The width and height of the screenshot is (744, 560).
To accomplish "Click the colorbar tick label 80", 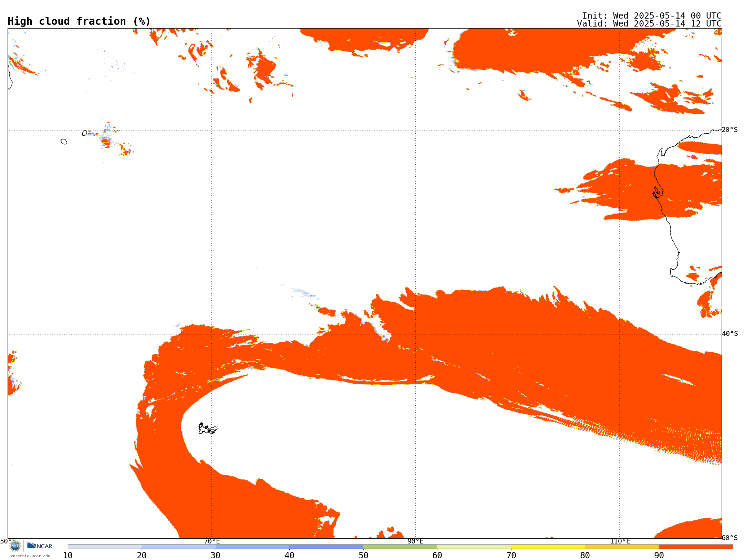I will pos(585,556).
